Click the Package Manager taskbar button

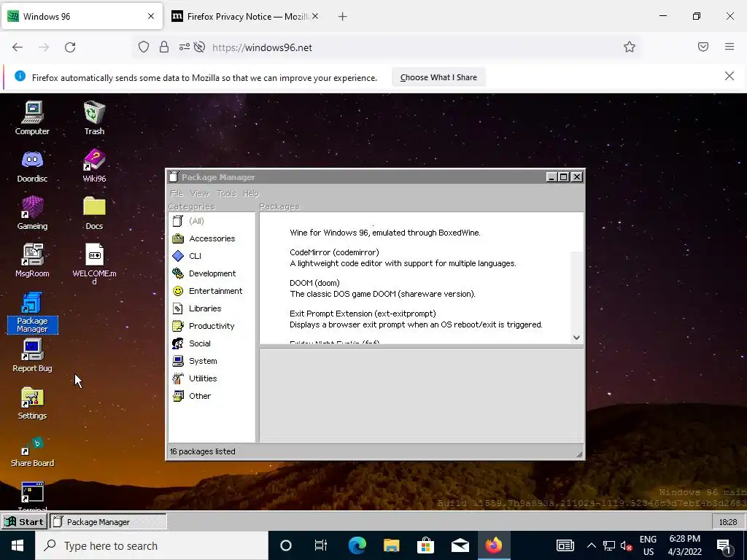[x=108, y=522]
